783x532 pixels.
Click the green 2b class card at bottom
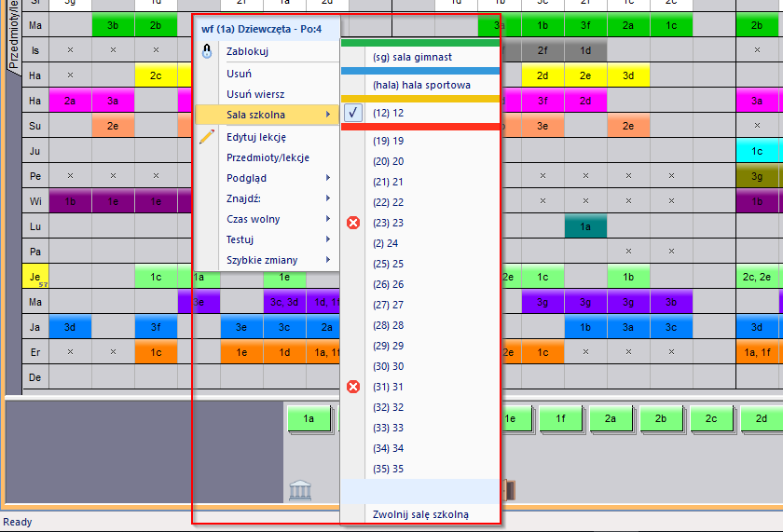(661, 419)
